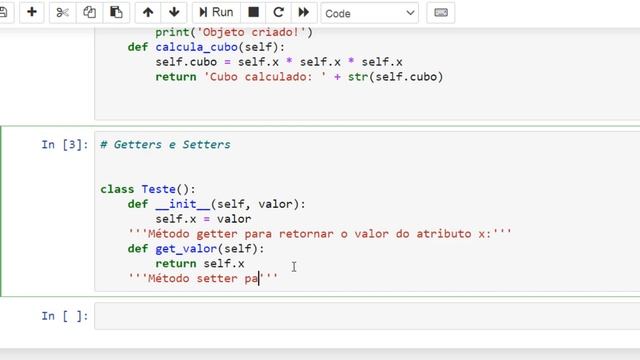Click the empty In [ ] cell input
The image size is (640, 360).
[x=367, y=316]
